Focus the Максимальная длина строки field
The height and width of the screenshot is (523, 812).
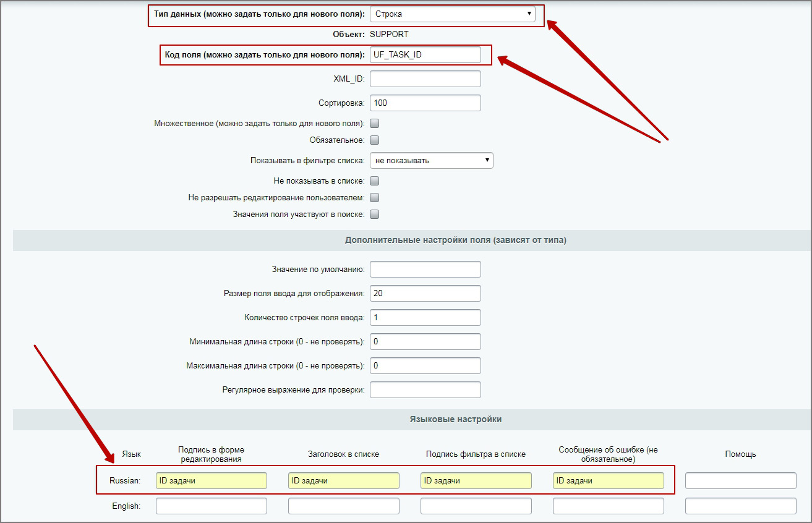coord(425,365)
